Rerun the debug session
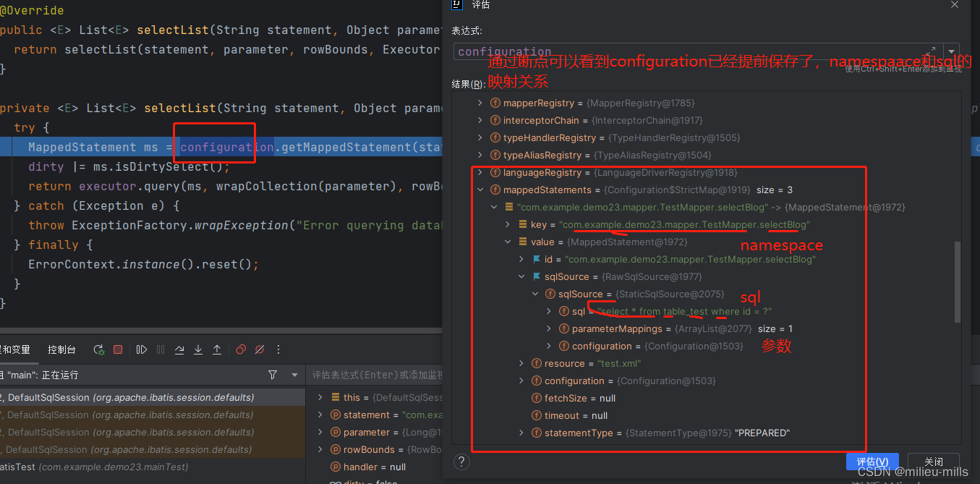Screen dimensions: 980x484 coord(99,349)
